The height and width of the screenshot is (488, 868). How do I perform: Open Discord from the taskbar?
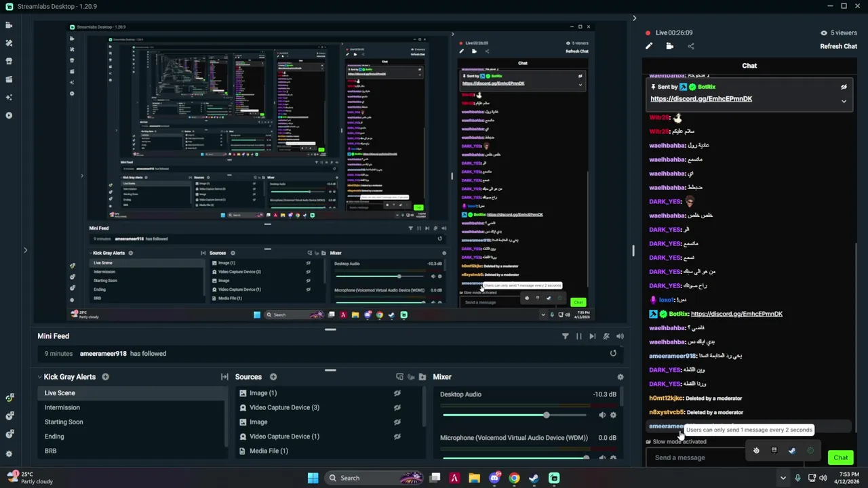(494, 478)
